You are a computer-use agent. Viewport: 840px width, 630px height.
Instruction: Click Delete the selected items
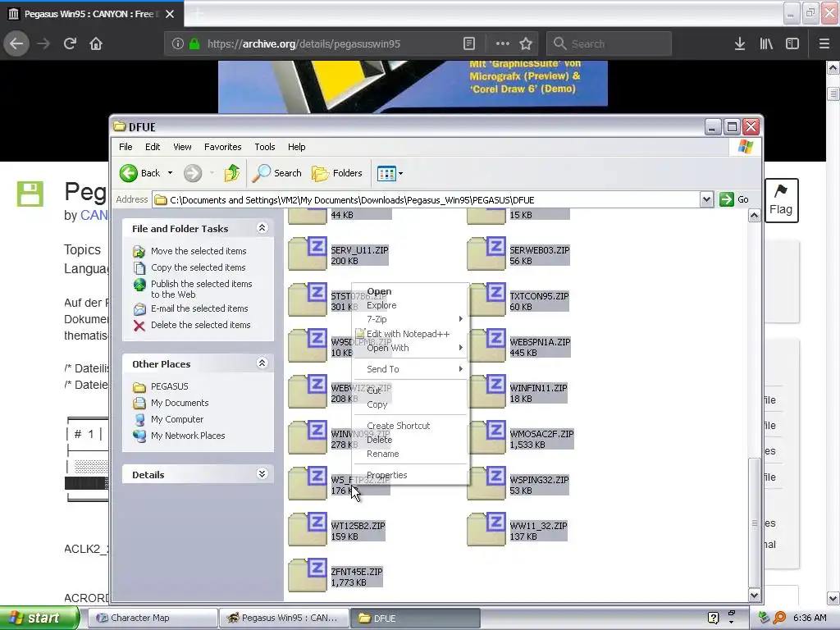tap(200, 325)
